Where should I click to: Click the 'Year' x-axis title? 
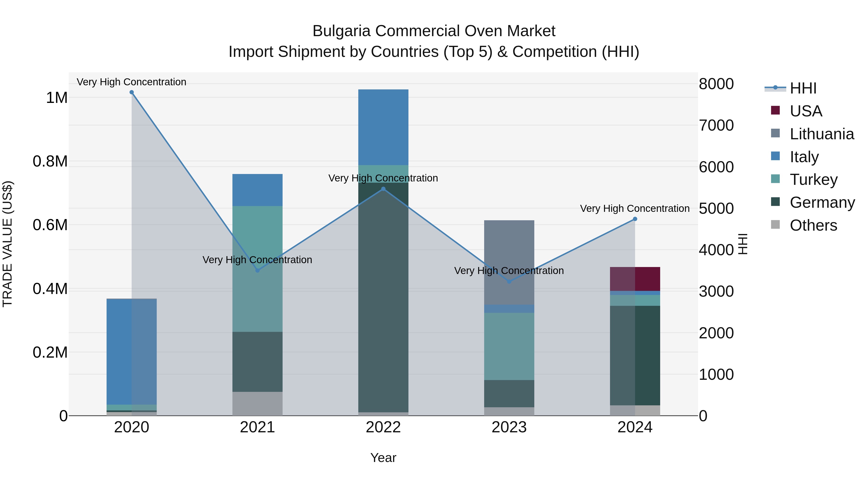tap(383, 458)
